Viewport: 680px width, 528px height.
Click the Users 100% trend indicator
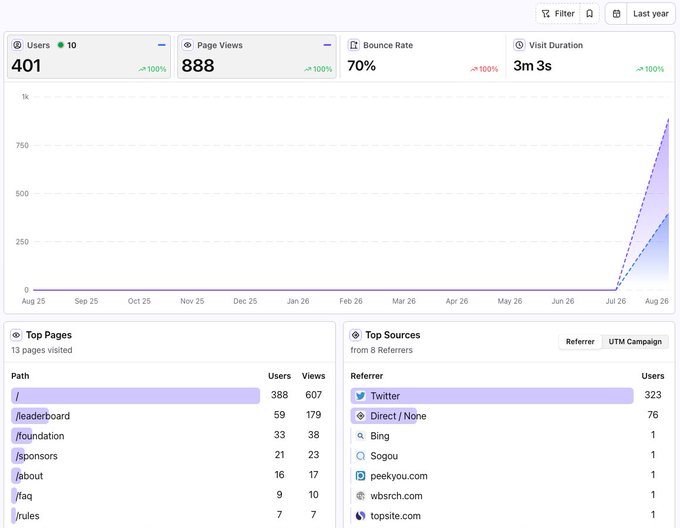pyautogui.click(x=152, y=69)
